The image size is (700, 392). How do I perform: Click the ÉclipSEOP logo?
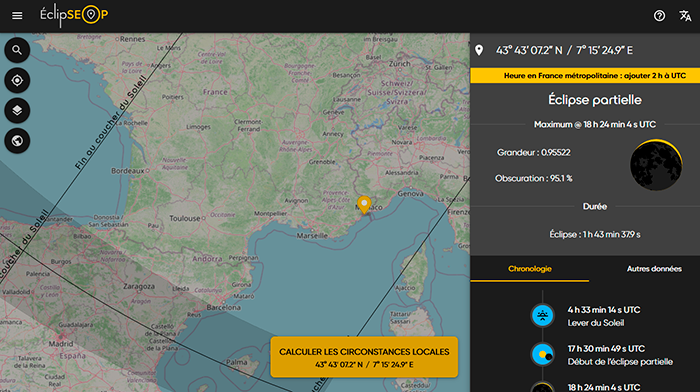pyautogui.click(x=74, y=16)
